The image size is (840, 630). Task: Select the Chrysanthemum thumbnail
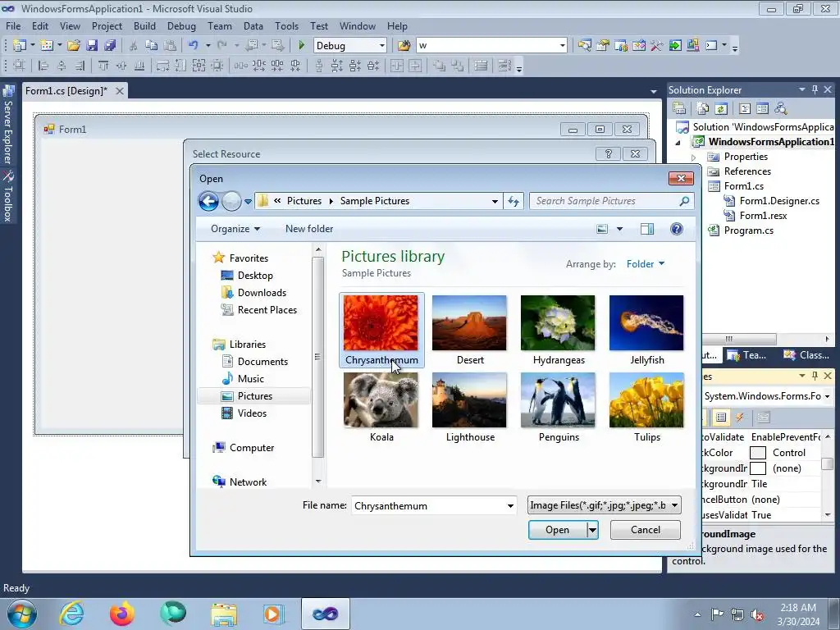pos(381,323)
